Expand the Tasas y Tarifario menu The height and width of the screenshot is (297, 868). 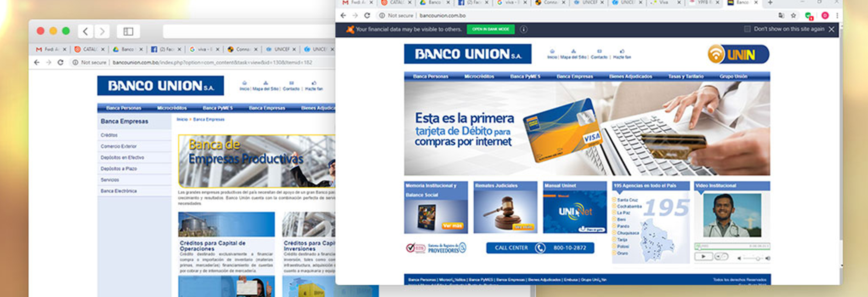pyautogui.click(x=686, y=76)
